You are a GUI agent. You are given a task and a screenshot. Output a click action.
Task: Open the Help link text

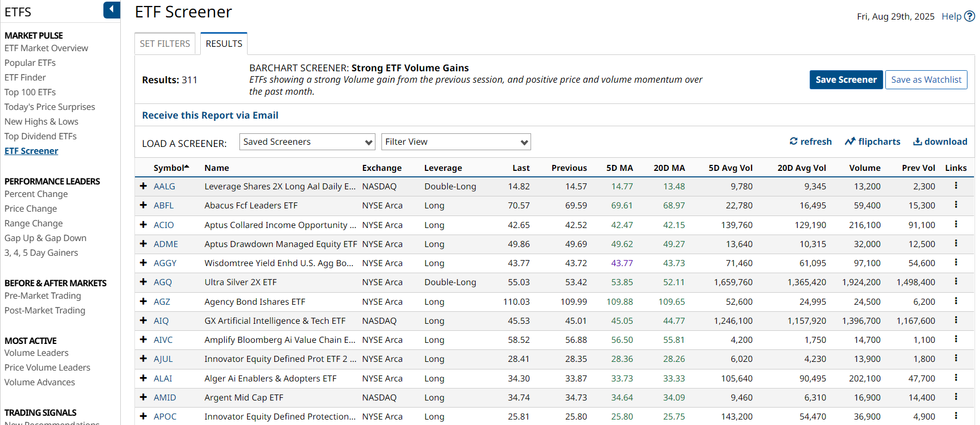coord(951,16)
